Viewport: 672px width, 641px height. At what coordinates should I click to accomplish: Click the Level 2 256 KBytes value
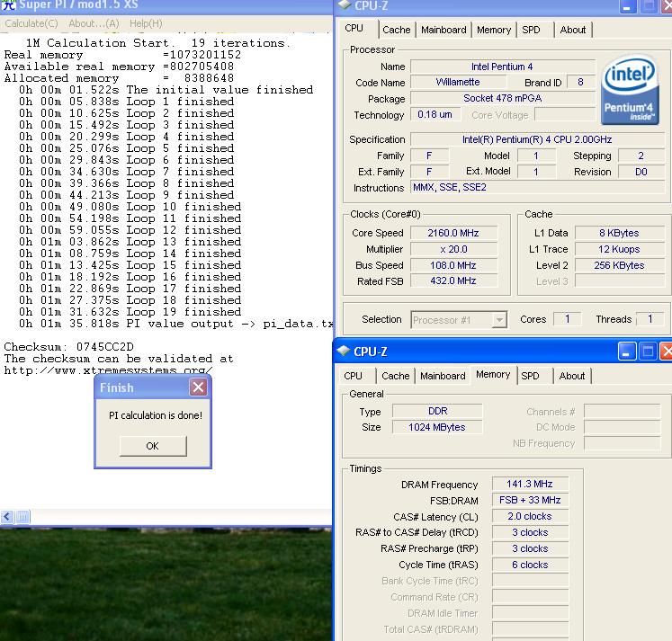[619, 265]
